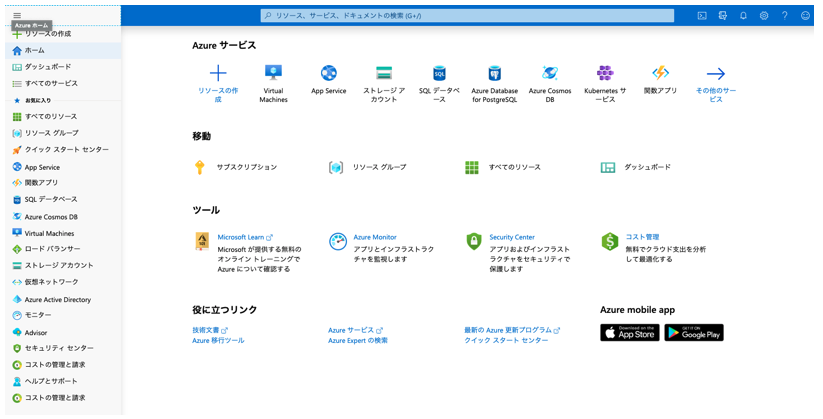Open the Azure Expert の検索 link
This screenshot has width=823, height=419.
pyautogui.click(x=358, y=340)
